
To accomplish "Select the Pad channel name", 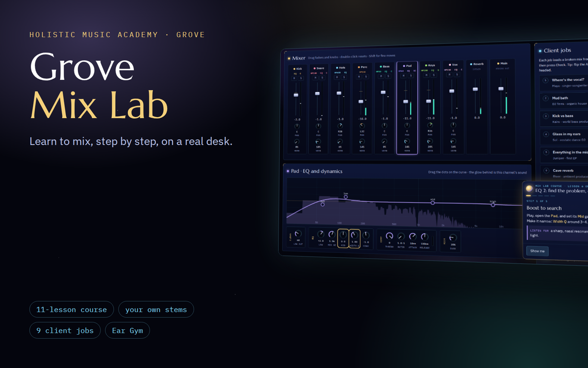I will [x=409, y=66].
